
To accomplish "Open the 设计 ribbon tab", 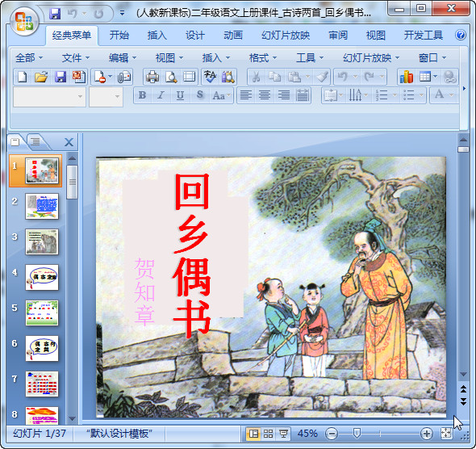I will [x=195, y=36].
